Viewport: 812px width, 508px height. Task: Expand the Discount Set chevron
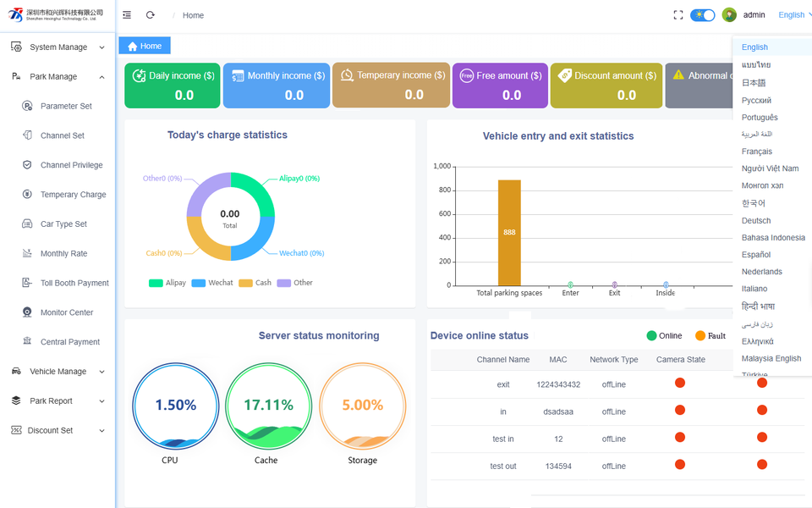[x=102, y=431]
